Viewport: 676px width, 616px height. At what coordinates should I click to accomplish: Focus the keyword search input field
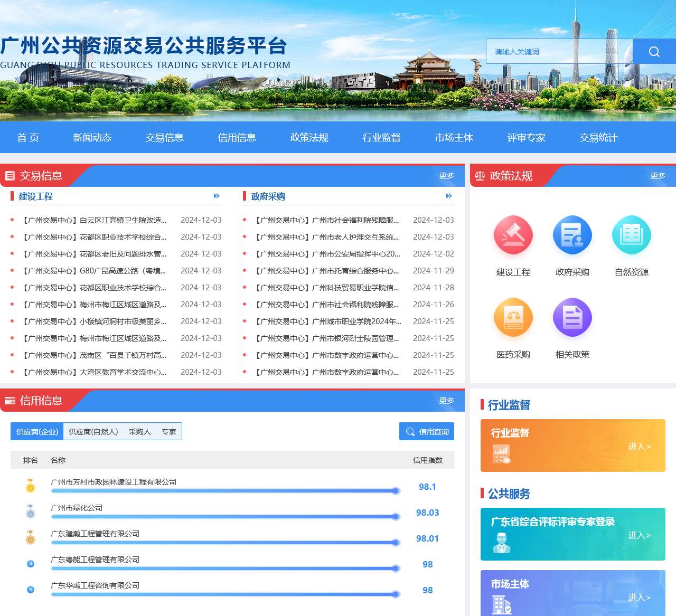(x=559, y=52)
